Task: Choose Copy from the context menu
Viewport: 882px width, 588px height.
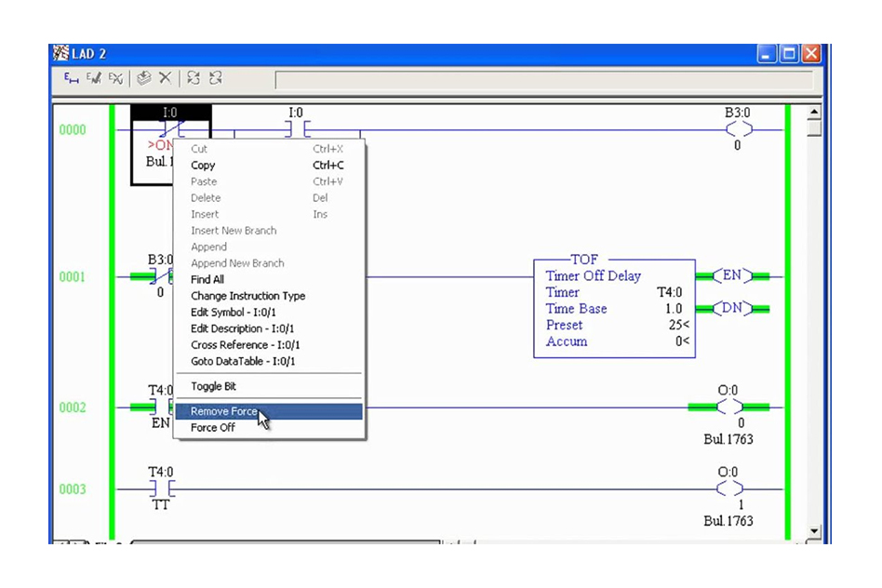Action: (203, 166)
